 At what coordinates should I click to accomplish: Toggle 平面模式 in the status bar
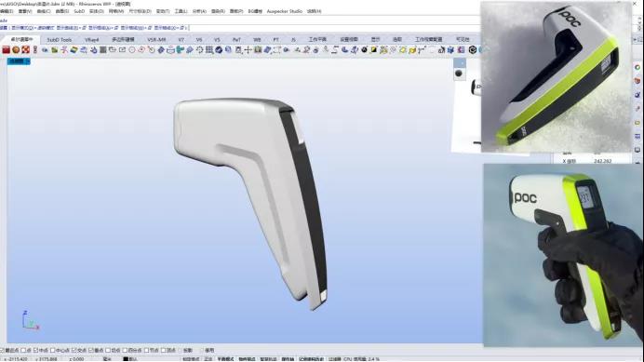[225, 359]
